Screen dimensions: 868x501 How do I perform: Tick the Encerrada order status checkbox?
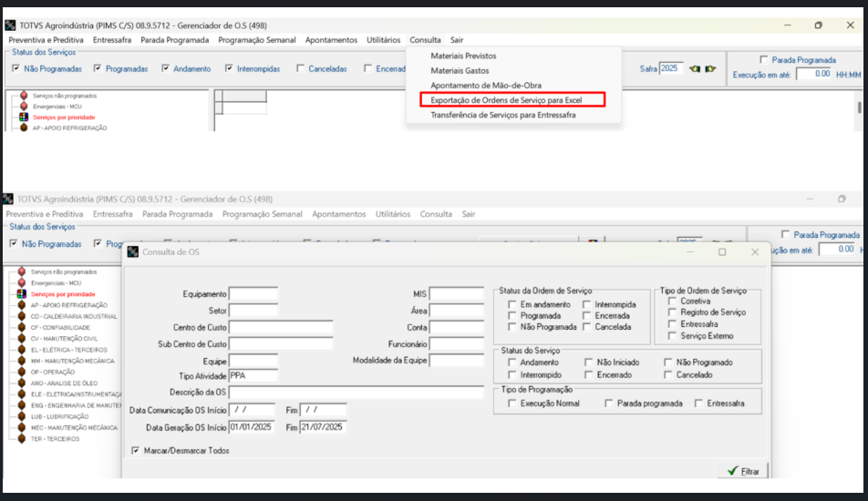587,316
